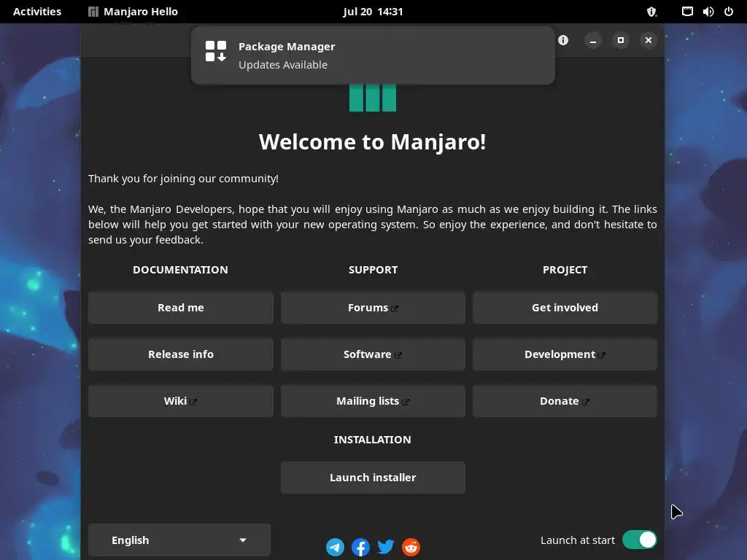Open the Manjaro Hello app menu
The height and width of the screenshot is (560, 747).
point(133,12)
